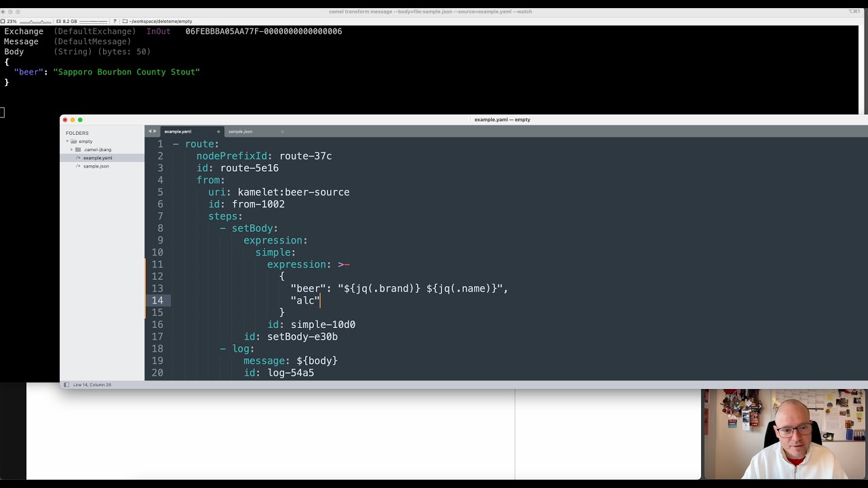Viewport: 868px width, 488px height.
Task: Select the empty folder icon
Action: coord(74,142)
